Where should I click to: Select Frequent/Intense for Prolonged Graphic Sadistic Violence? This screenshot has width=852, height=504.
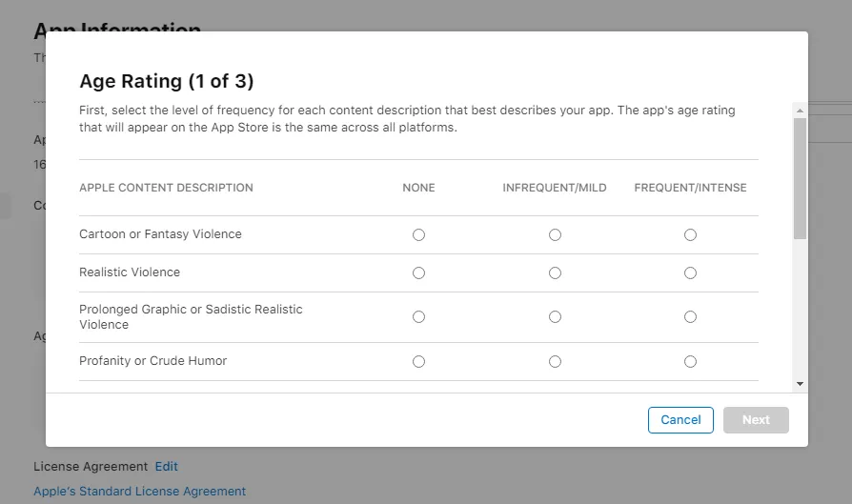(x=690, y=316)
